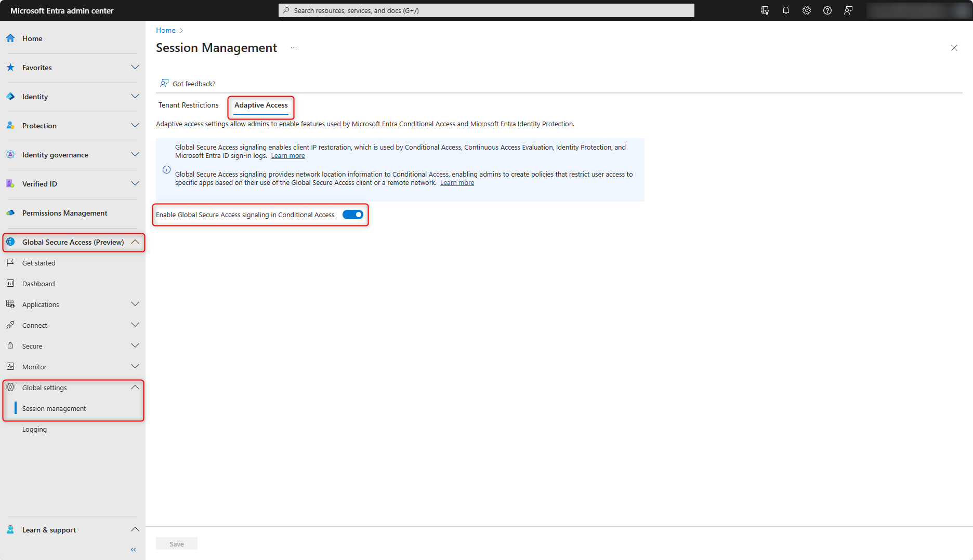Expand the Applications section
Screen dimensions: 973x560
[x=135, y=304]
